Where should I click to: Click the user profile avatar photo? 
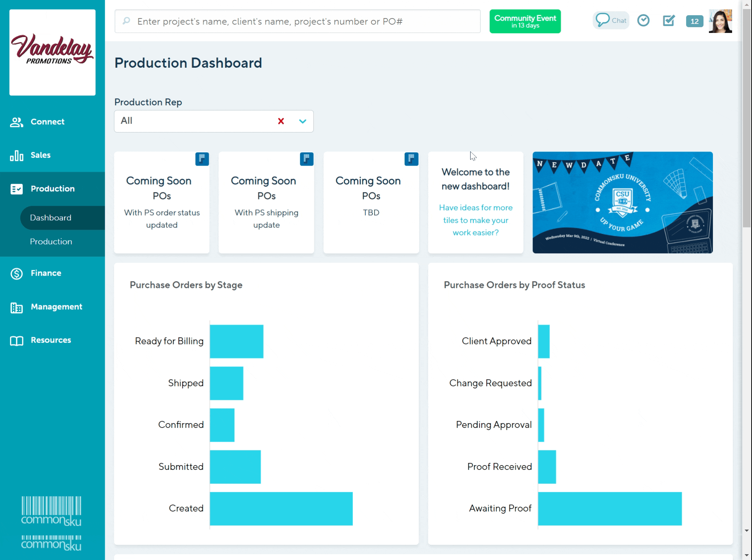tap(720, 21)
